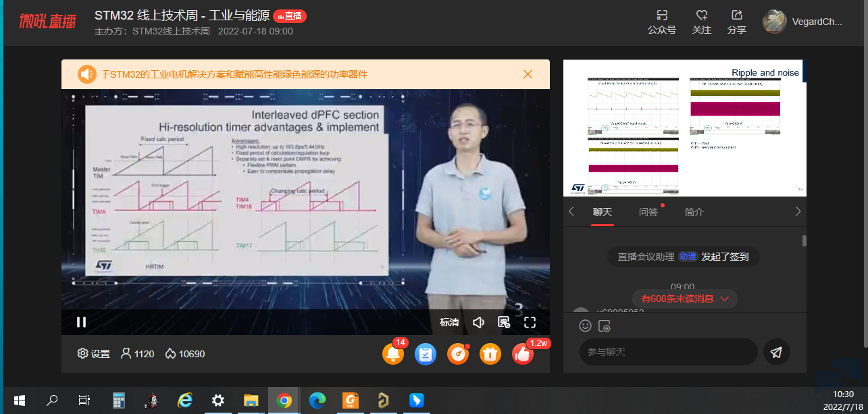
Task: Click the 助理 assistant tag in chat
Action: pyautogui.click(x=688, y=257)
